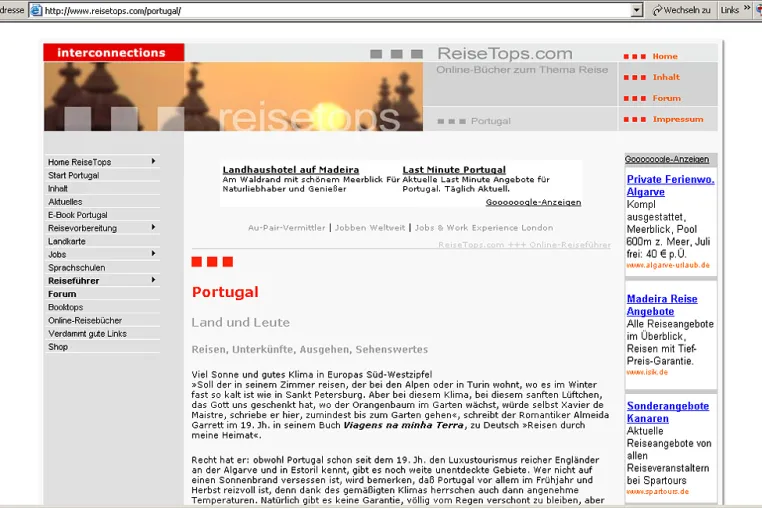Click the sunset reisetops banner image
The image size is (762, 508).
tap(233, 96)
